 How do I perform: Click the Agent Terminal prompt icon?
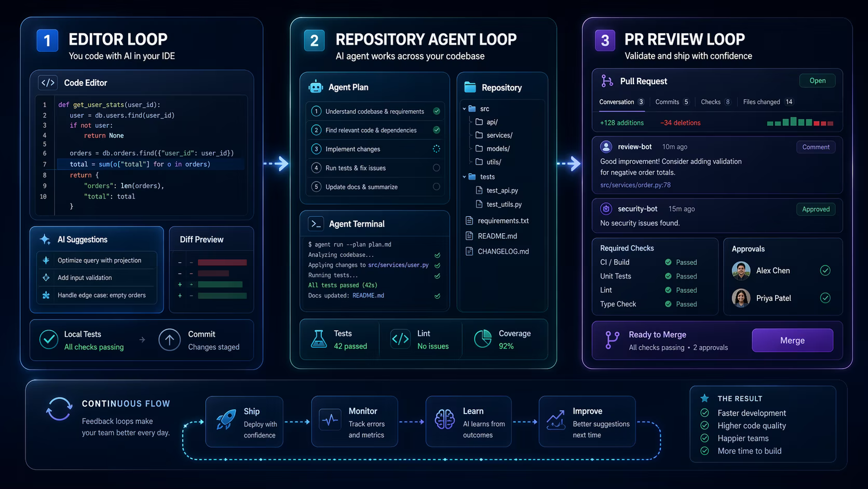tap(316, 224)
